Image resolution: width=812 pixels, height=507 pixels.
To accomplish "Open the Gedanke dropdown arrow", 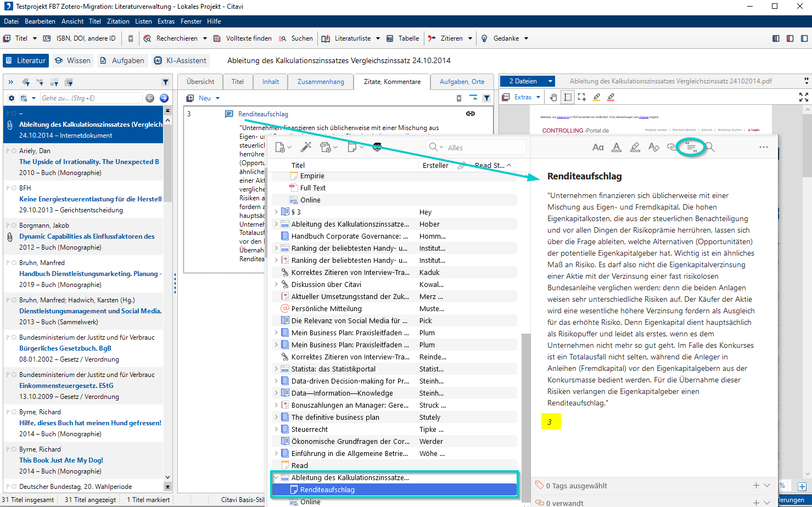I will (526, 38).
